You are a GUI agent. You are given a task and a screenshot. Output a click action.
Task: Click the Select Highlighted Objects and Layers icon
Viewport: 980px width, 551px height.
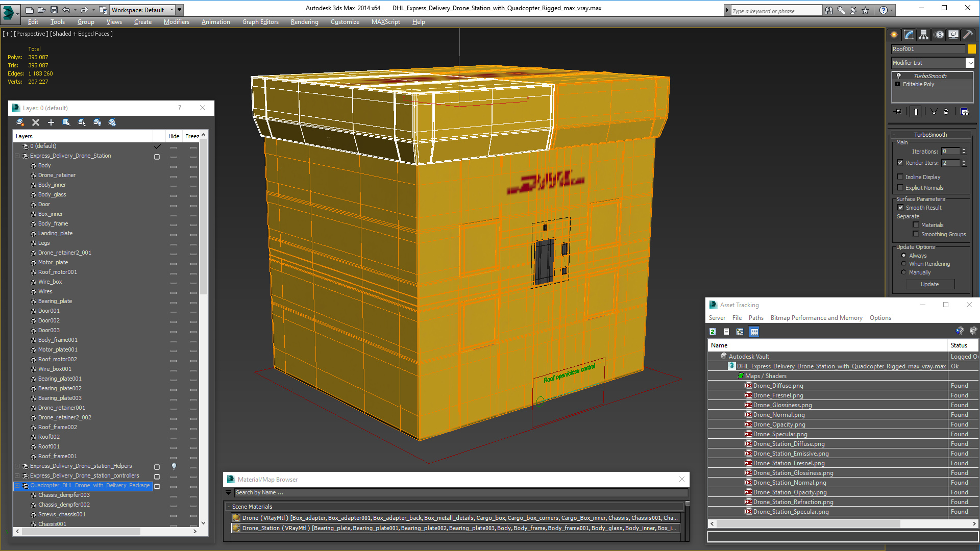tap(66, 122)
